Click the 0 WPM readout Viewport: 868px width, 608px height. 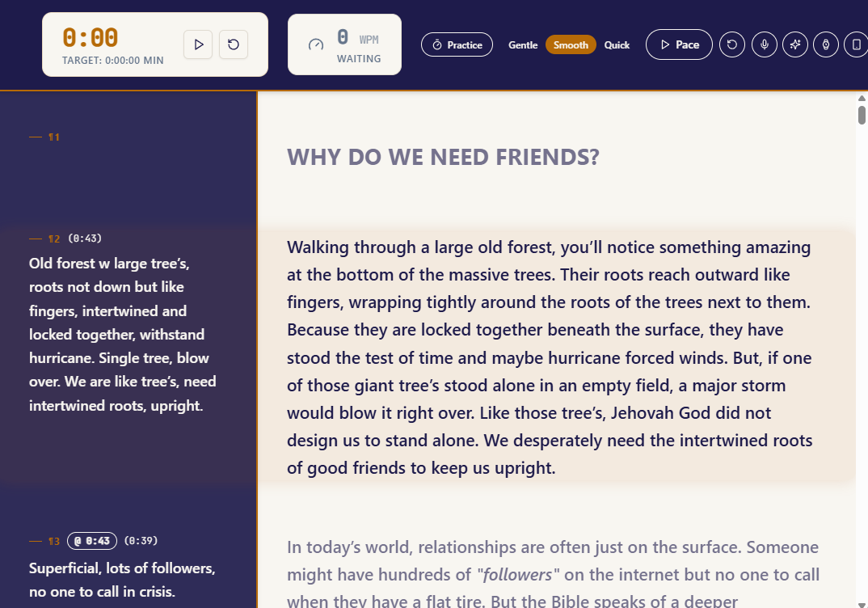tap(357, 38)
